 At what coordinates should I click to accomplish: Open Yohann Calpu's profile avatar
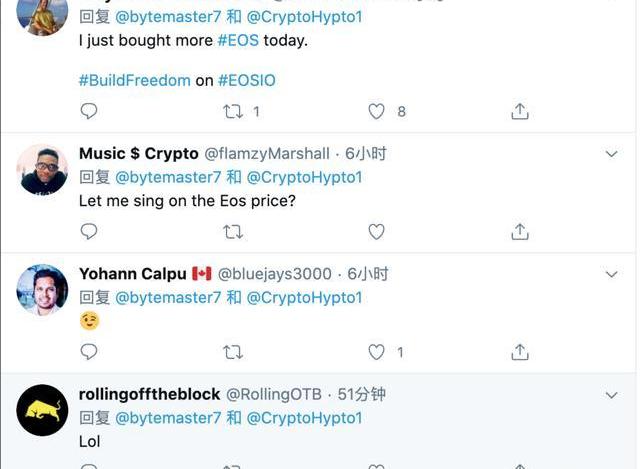point(43,290)
